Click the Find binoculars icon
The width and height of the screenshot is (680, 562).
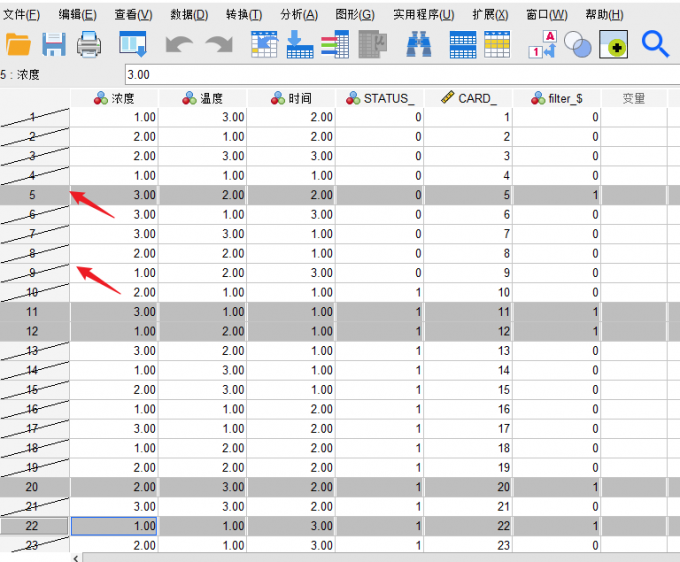[419, 44]
